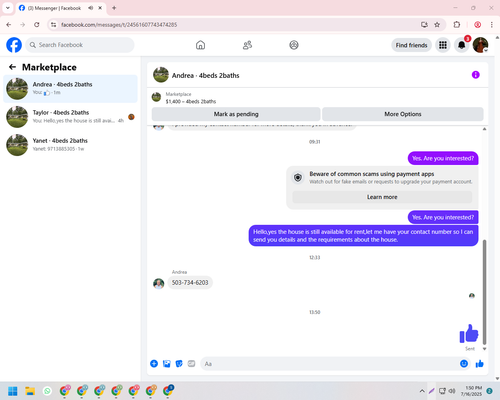The height and width of the screenshot is (400, 500).
Task: Click the chat scroll up arrow
Action: pyautogui.click(x=484, y=129)
